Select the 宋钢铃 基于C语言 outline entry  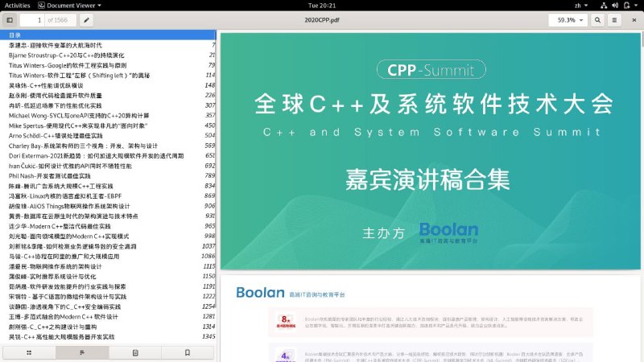click(108, 296)
